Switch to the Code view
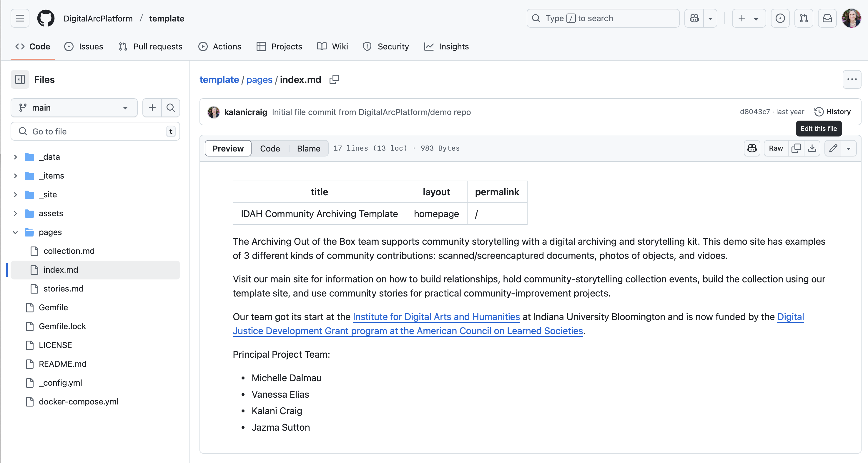868x463 pixels. click(270, 148)
